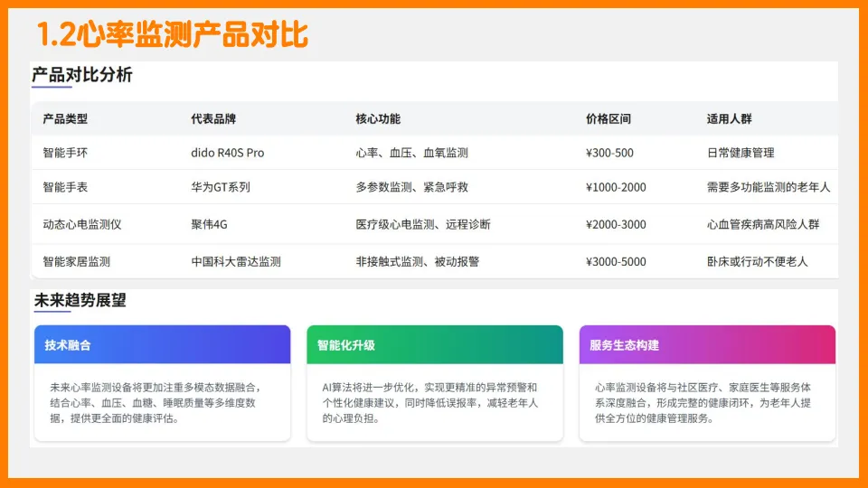Select the 动态心电监测仪 cell
868x488 pixels.
click(x=82, y=224)
